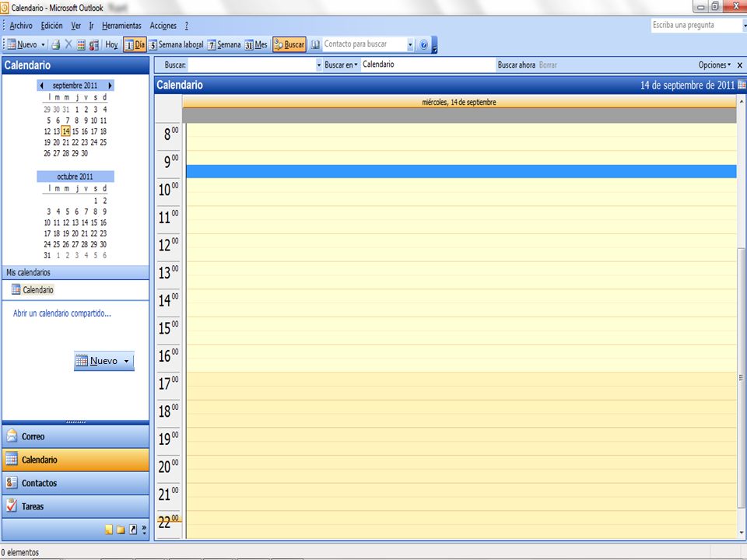
Task: Close the search bar with the X
Action: (740, 65)
